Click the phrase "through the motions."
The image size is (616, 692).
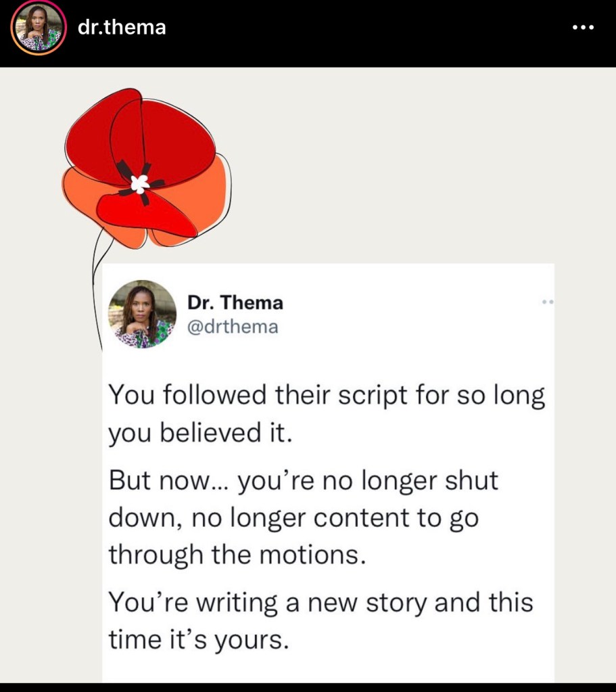point(237,555)
